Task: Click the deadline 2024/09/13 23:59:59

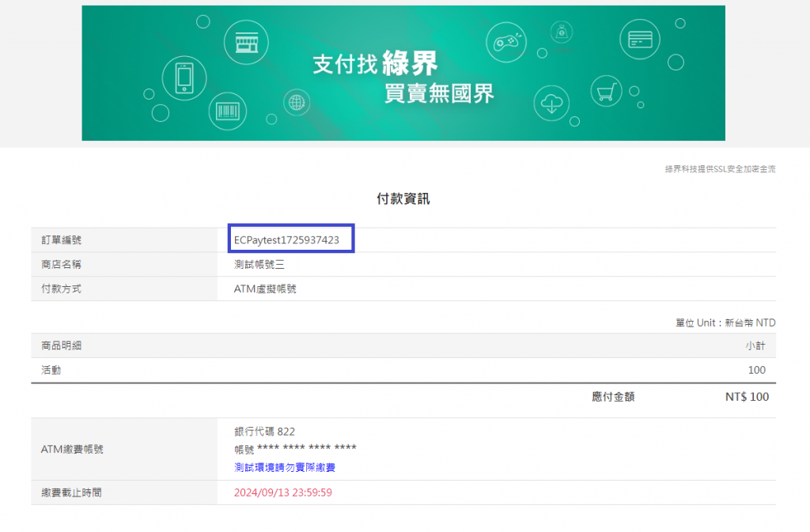Action: pyautogui.click(x=283, y=492)
